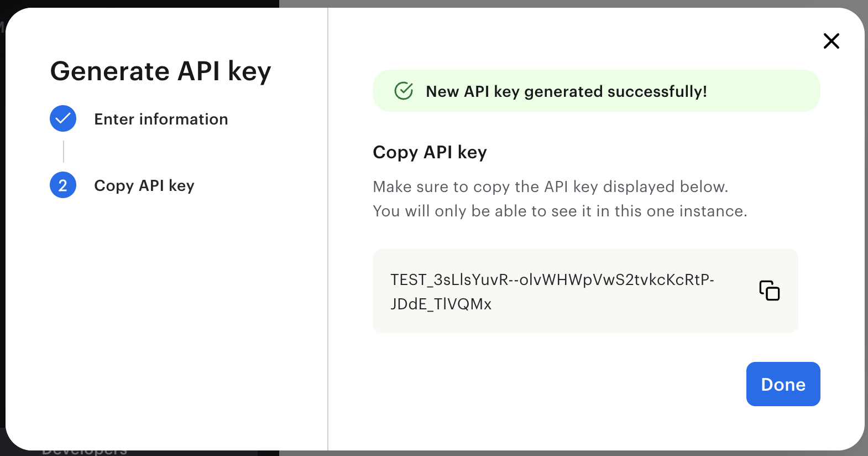Click the X icon to dismiss the dialog
Viewport: 868px width, 456px height.
pos(832,41)
